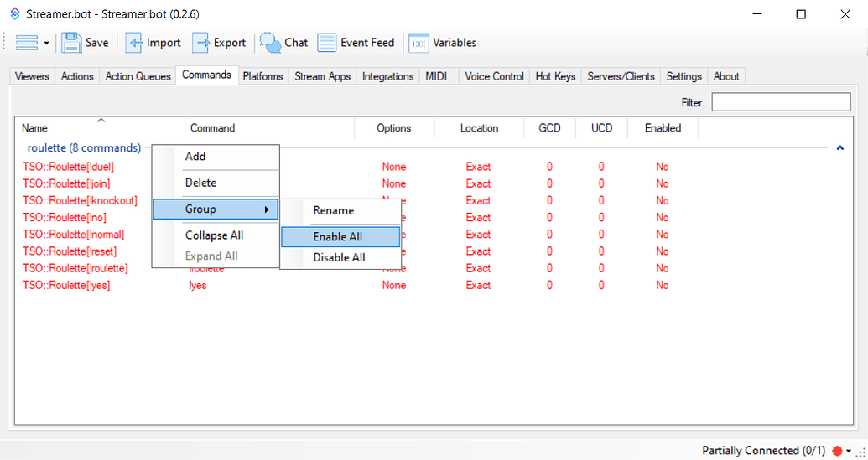Select the roulette (8 commands) group header
Screen dimensions: 868x460
click(84, 148)
